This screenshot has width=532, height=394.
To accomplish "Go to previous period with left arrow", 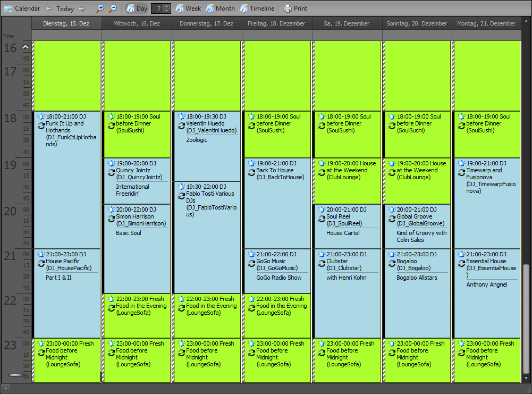I will 49,9.
